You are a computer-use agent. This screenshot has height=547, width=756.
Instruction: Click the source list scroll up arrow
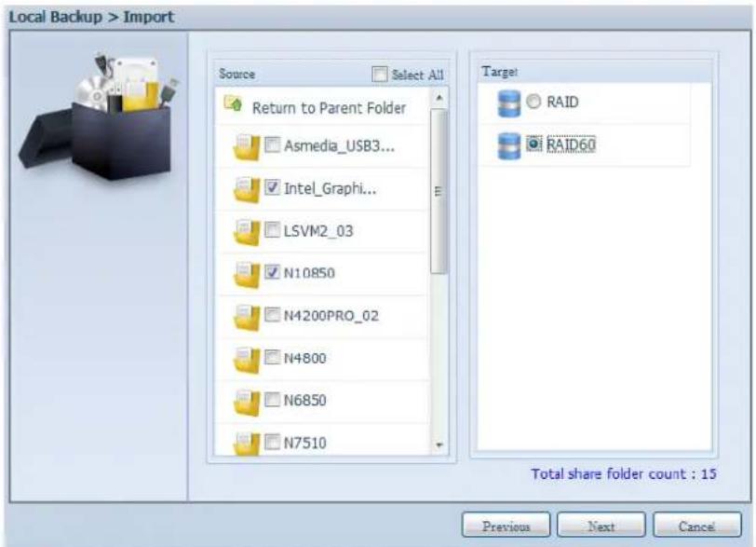pos(439,98)
